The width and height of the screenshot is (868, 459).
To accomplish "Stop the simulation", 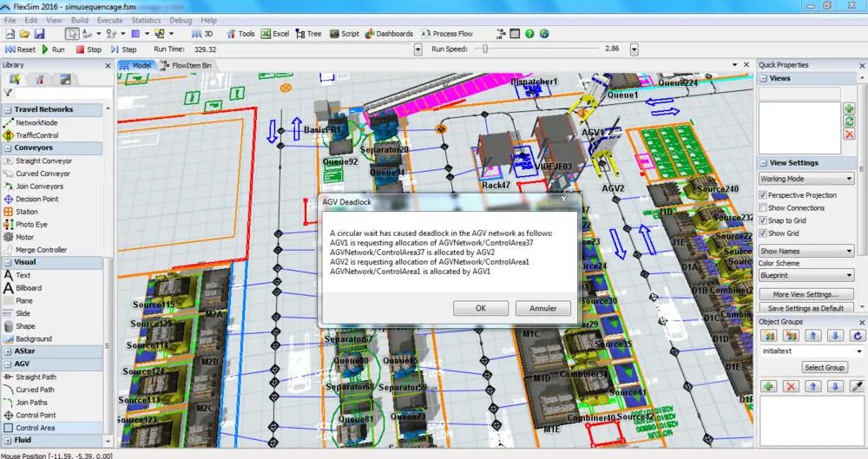I will 89,49.
